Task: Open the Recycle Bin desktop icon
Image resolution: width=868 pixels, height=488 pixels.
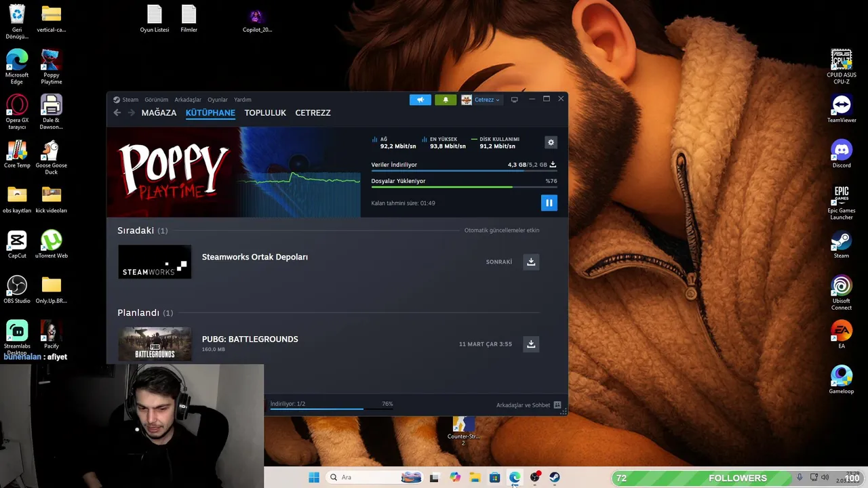Action: coord(17,21)
